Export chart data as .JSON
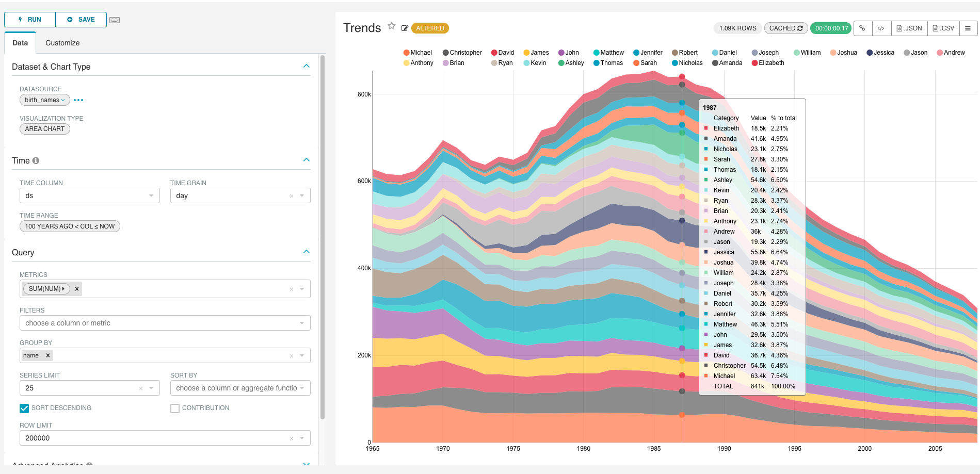 tap(909, 28)
